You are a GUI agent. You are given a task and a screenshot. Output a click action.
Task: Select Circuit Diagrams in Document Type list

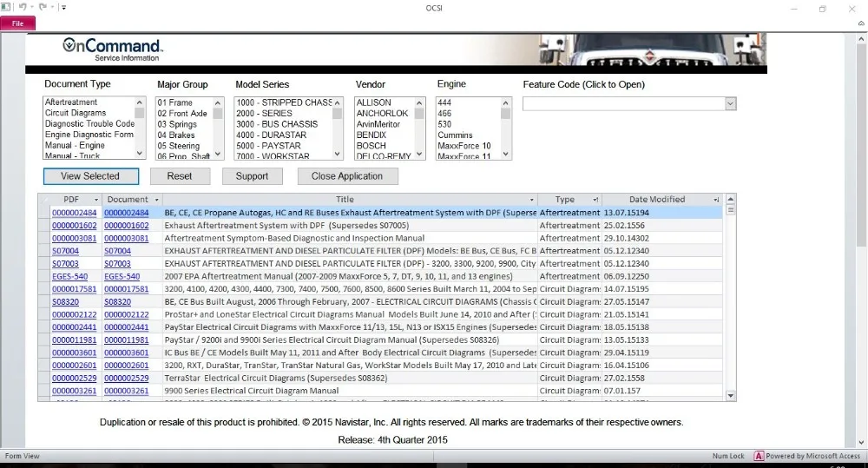pos(76,113)
